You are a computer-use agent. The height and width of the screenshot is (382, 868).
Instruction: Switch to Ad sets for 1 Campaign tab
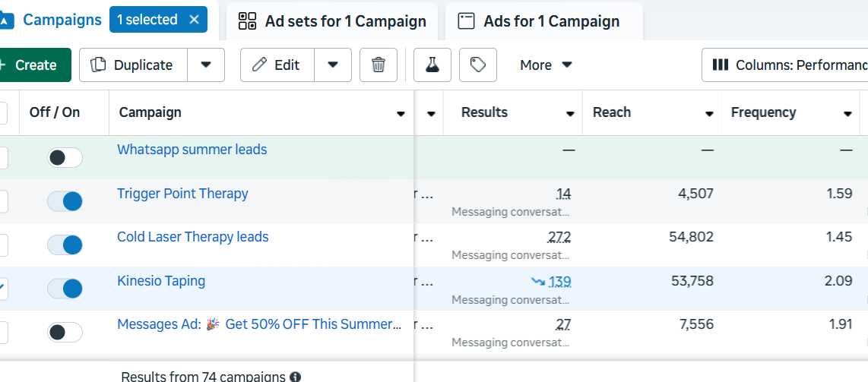332,21
